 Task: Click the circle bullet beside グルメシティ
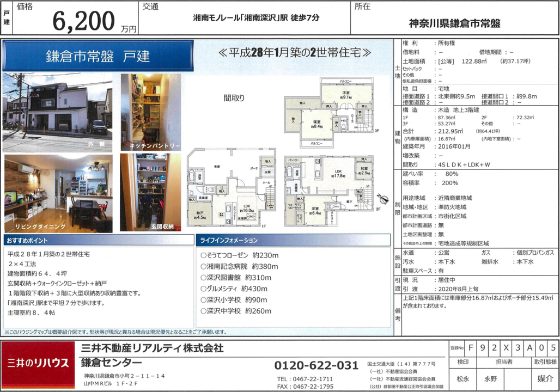(x=203, y=289)
